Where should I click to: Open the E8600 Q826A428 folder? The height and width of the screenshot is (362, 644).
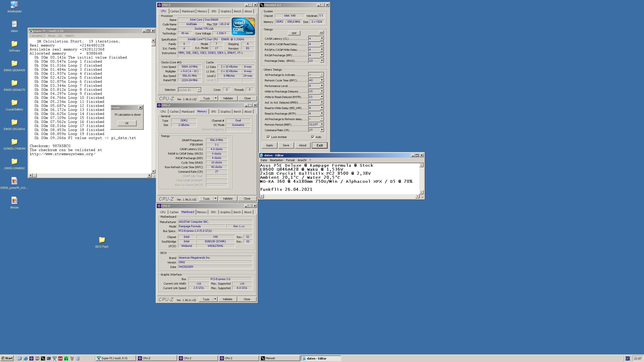(x=14, y=66)
